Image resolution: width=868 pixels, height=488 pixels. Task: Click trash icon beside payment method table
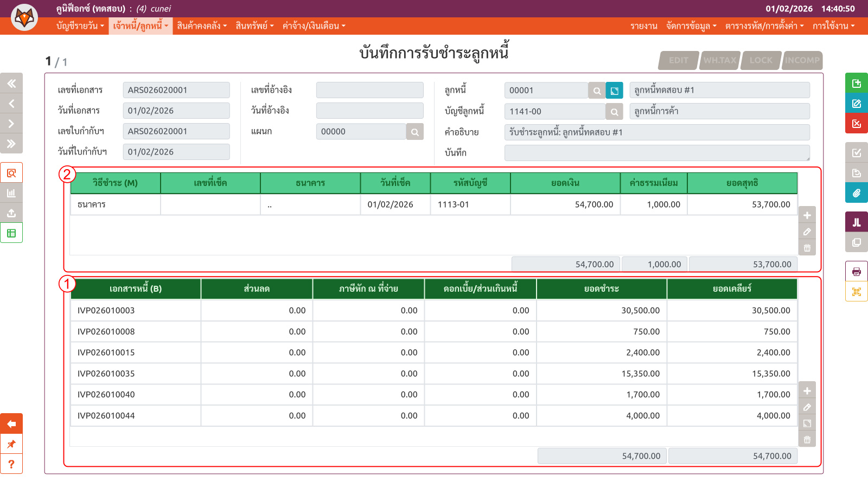pos(807,248)
